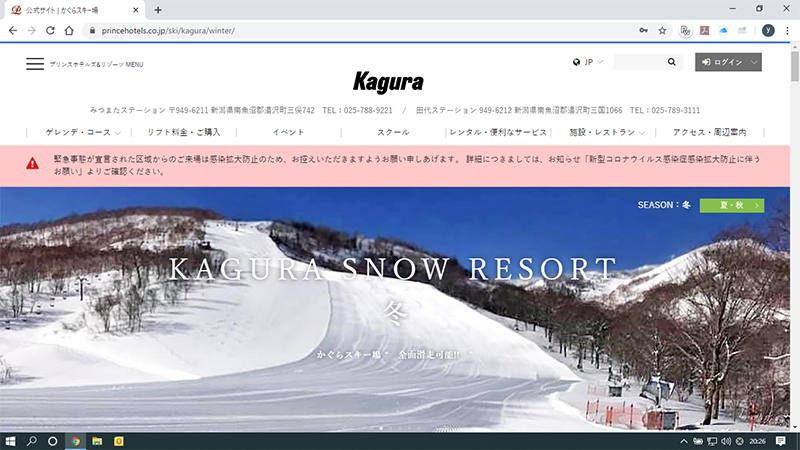Click the プリンスホテルズ&リゾーツ MENU label
Viewport: 800px width, 450px height.
point(96,64)
